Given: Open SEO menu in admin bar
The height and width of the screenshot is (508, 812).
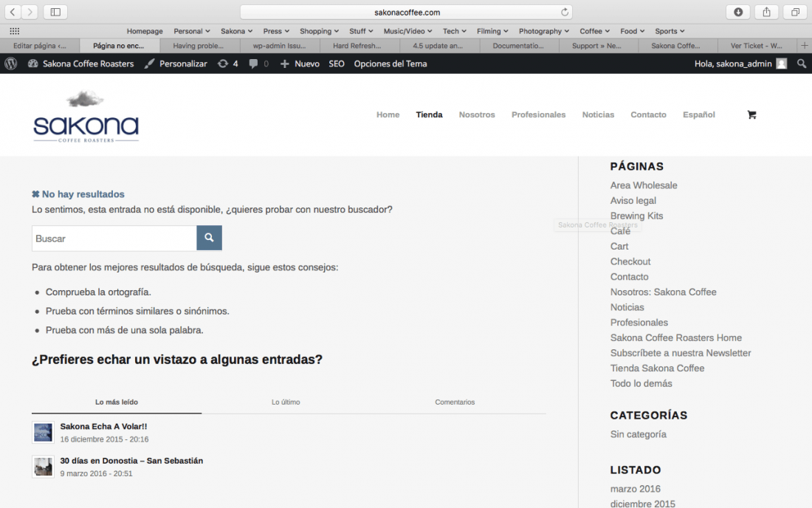Looking at the screenshot, I should 337,63.
